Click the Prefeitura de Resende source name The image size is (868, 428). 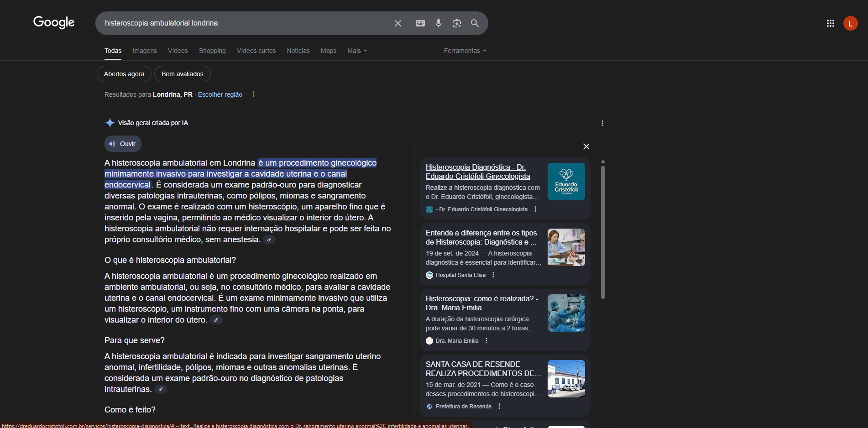[464, 407]
